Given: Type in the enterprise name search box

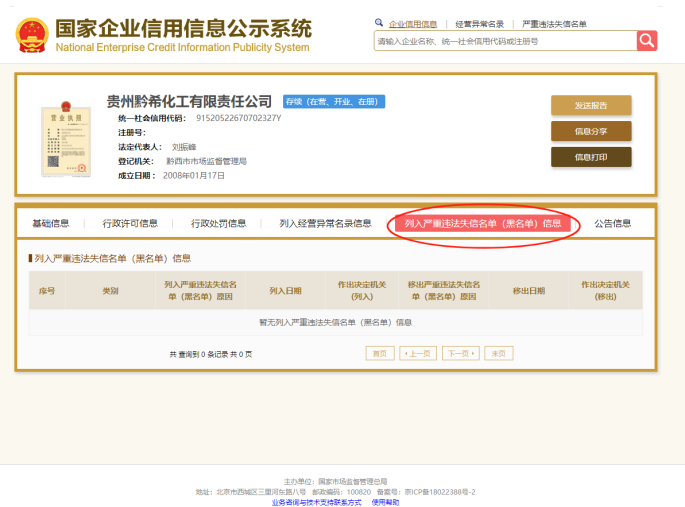Looking at the screenshot, I should 505,41.
